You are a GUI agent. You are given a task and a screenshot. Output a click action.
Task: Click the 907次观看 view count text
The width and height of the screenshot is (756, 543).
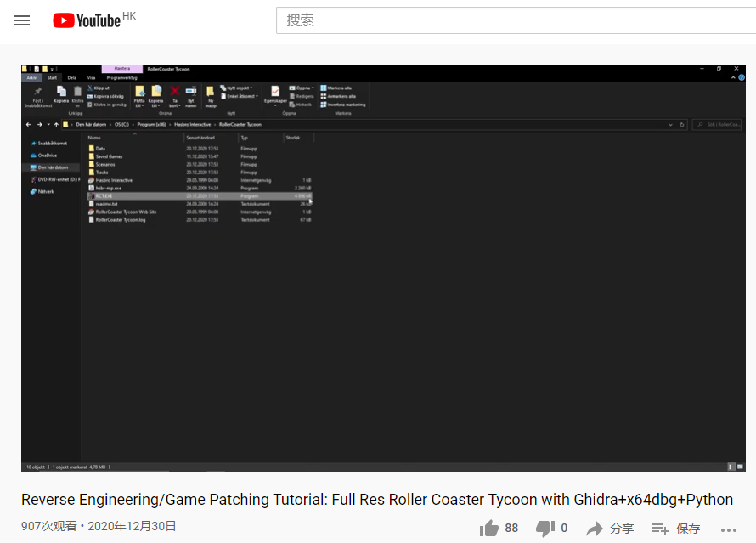(x=48, y=526)
